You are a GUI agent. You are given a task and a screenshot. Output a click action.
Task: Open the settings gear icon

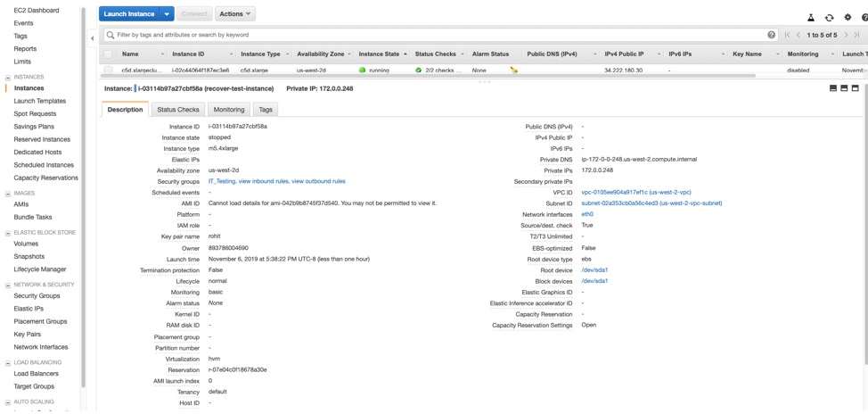coord(848,17)
